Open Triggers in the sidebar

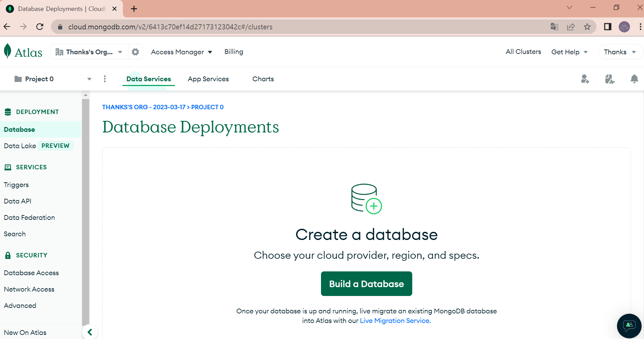point(16,185)
